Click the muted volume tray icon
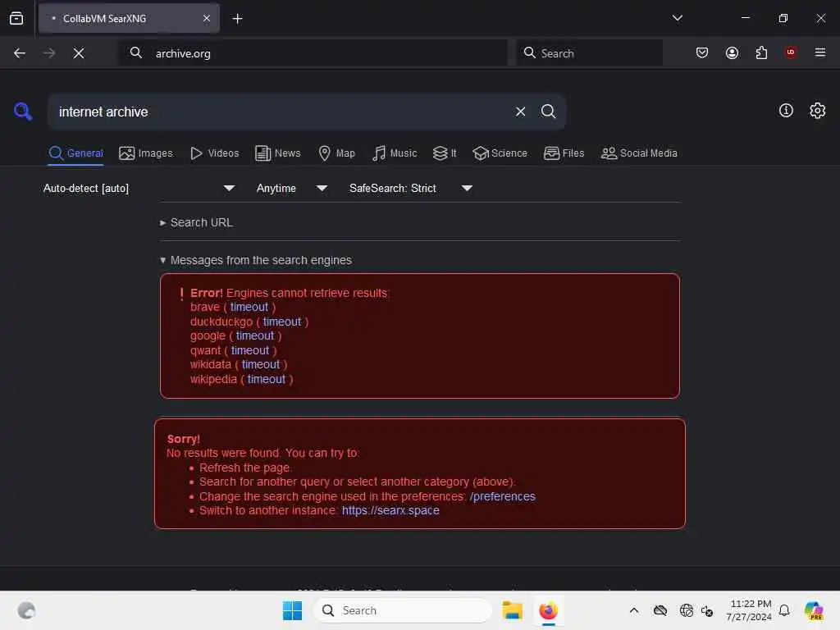Image resolution: width=840 pixels, height=630 pixels. 706,610
